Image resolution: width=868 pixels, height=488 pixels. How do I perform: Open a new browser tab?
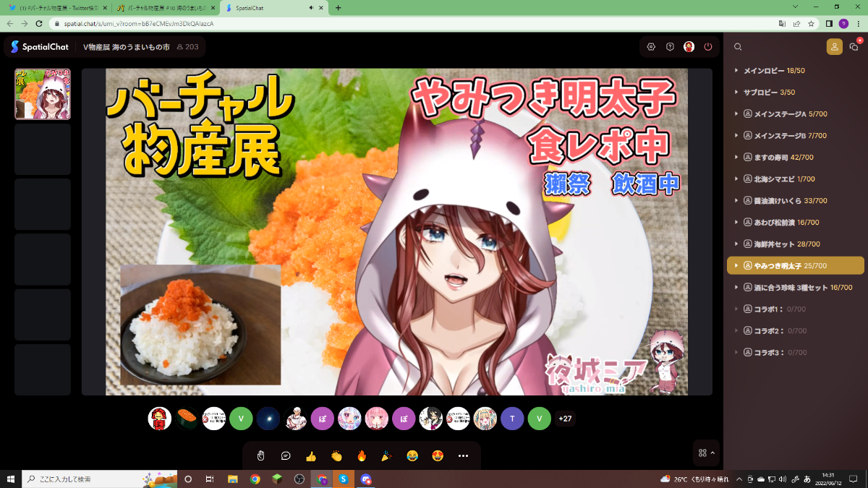338,8
